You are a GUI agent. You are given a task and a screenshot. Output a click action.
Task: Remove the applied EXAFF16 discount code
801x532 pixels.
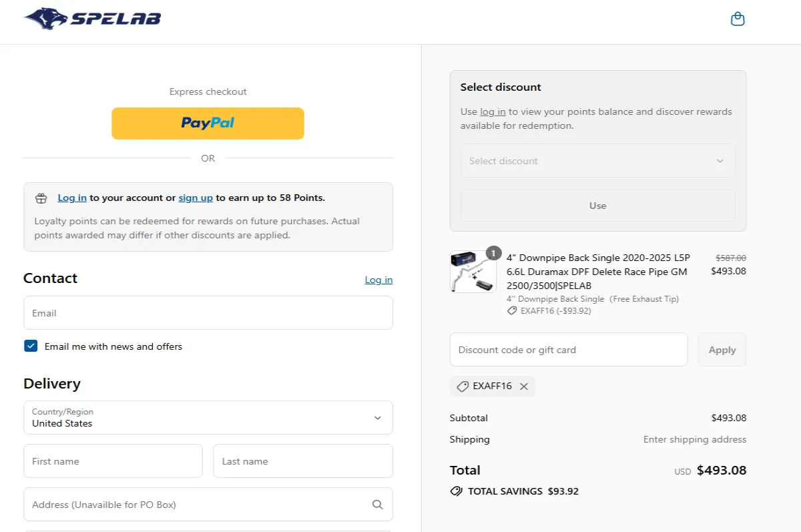coord(524,386)
